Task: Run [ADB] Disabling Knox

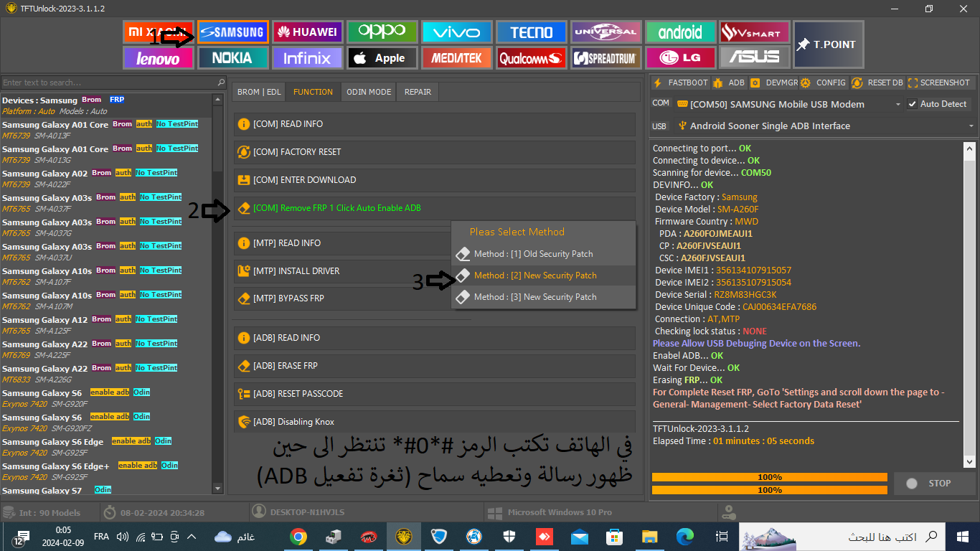Action: (x=434, y=422)
